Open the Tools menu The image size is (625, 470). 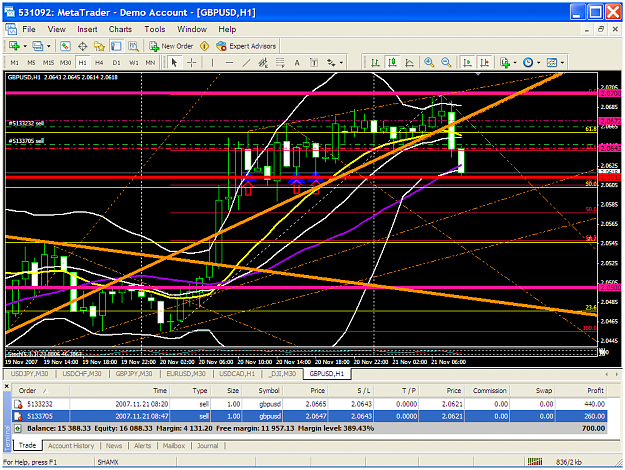pos(155,29)
